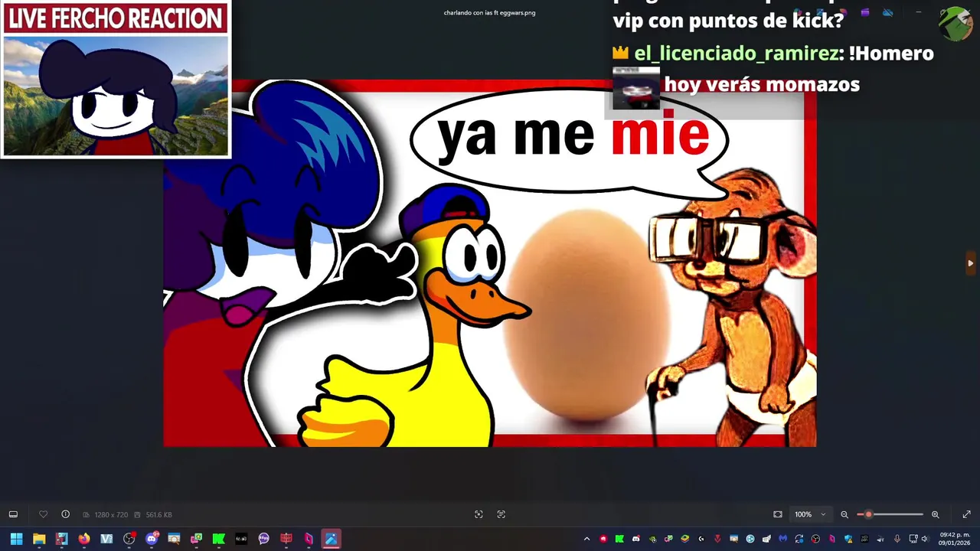Open the c.ai app on taskbar
This screenshot has width=980, height=551.
tap(241, 539)
